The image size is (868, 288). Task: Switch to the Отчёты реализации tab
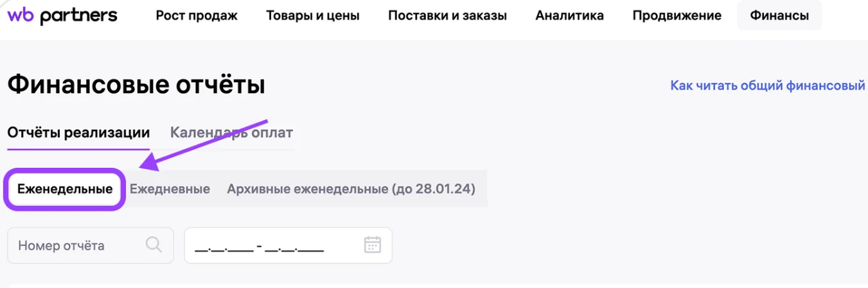click(78, 133)
